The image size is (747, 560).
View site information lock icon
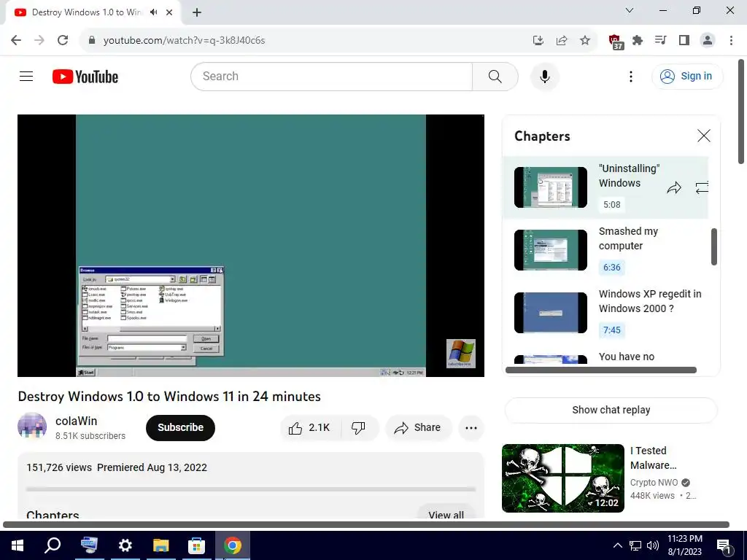click(x=92, y=40)
